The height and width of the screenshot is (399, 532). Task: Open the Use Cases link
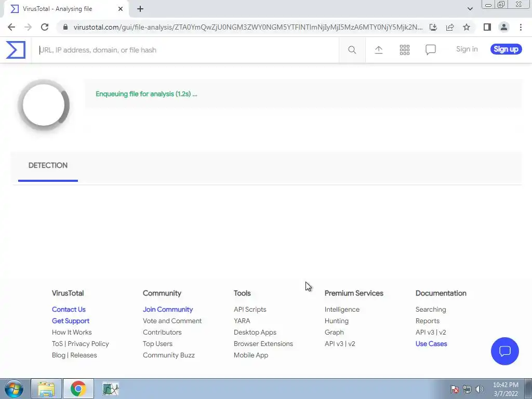click(x=431, y=344)
